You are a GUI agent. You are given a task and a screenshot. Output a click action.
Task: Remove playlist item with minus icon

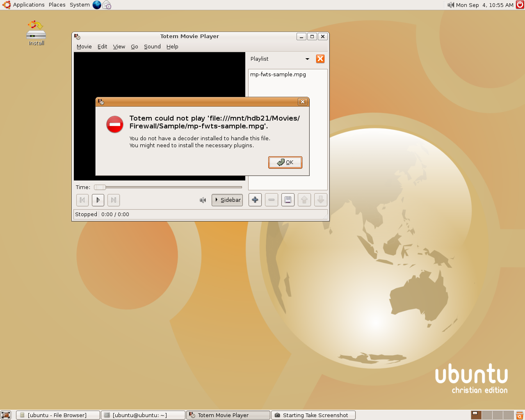coord(272,200)
